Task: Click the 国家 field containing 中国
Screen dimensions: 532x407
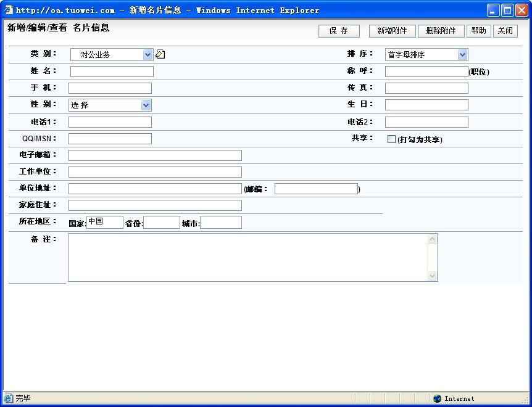Action: tap(105, 223)
